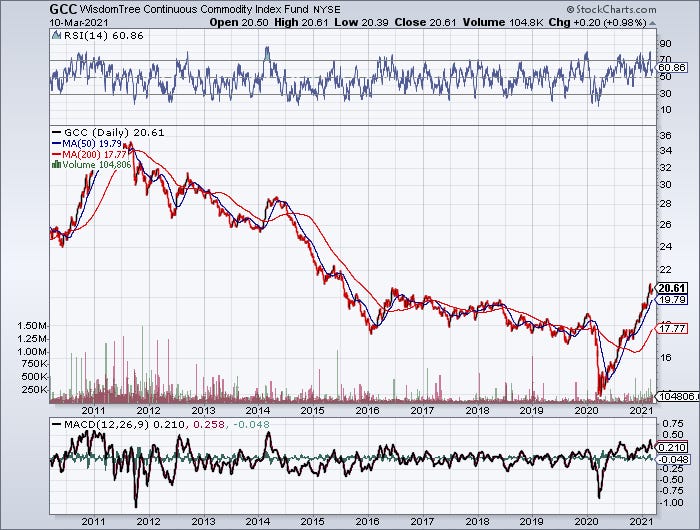The height and width of the screenshot is (530, 700).
Task: Click the Volume 104.8K value in the header
Action: click(x=503, y=22)
